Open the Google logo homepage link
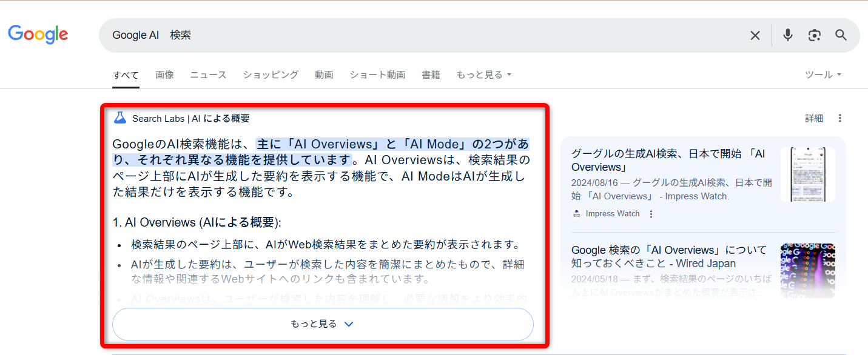 (38, 35)
